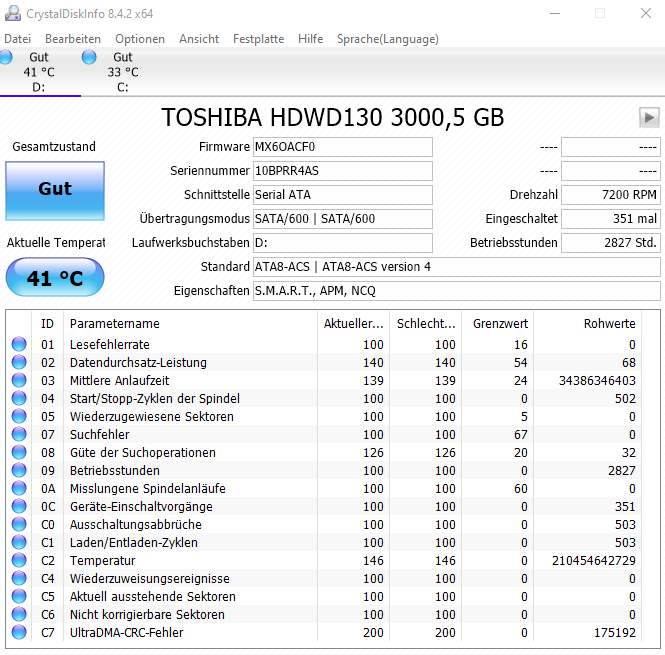Click status orb for Misslungene Spindelanläufe row
The image size is (665, 655).
point(19,488)
